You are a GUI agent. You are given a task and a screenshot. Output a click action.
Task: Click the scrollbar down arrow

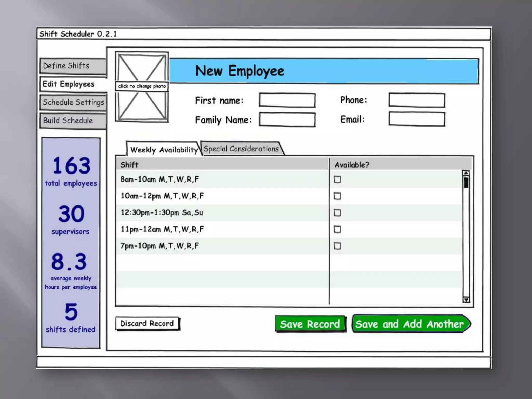(466, 300)
